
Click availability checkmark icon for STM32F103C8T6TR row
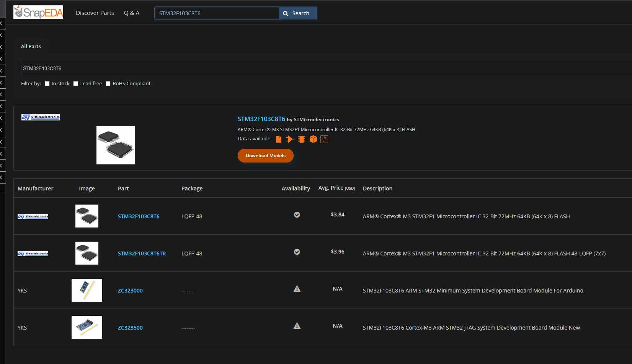pyautogui.click(x=297, y=252)
